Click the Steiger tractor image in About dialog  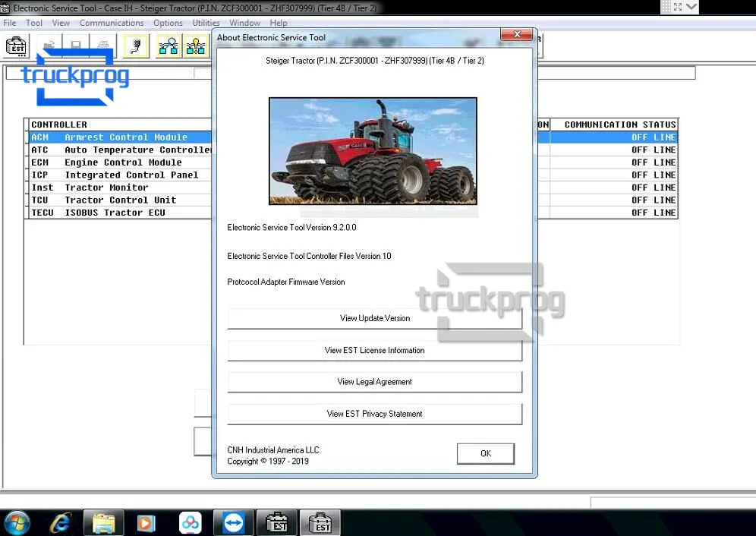tap(373, 151)
